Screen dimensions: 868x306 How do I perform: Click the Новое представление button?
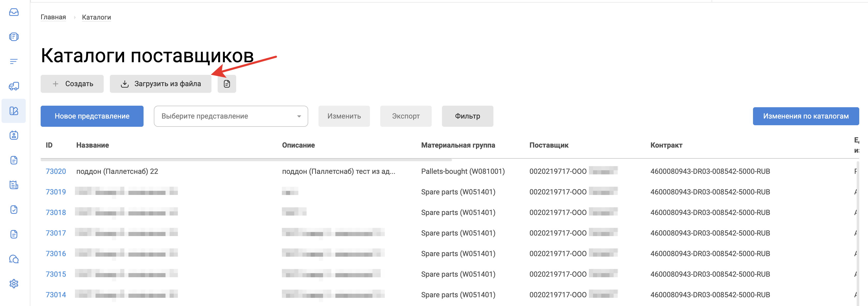click(92, 116)
